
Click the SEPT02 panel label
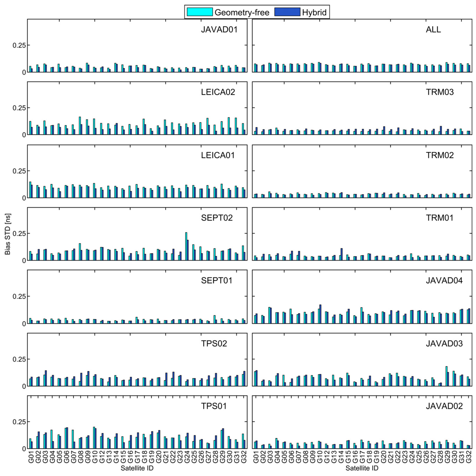coord(217,218)
